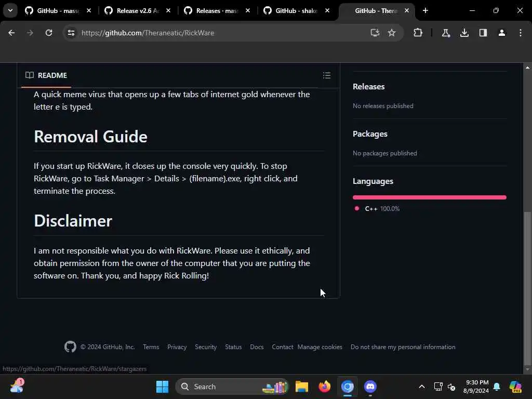Open the Extensions puzzle icon
Image resolution: width=532 pixels, height=399 pixels.
[x=418, y=33]
